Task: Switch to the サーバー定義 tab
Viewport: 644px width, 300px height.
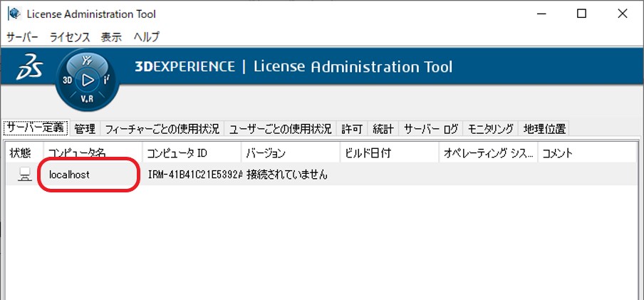Action: coord(36,128)
